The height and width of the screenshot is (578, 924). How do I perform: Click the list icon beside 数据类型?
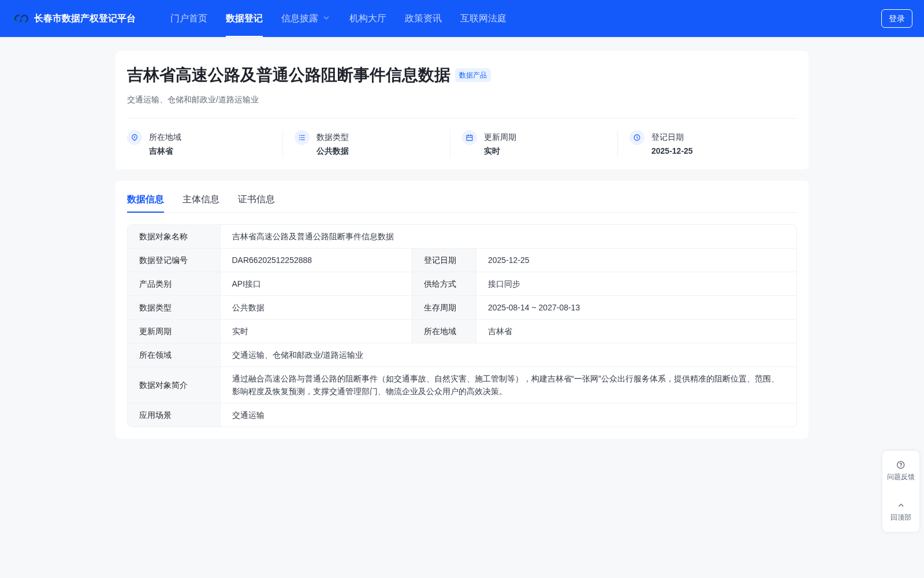[x=302, y=138]
